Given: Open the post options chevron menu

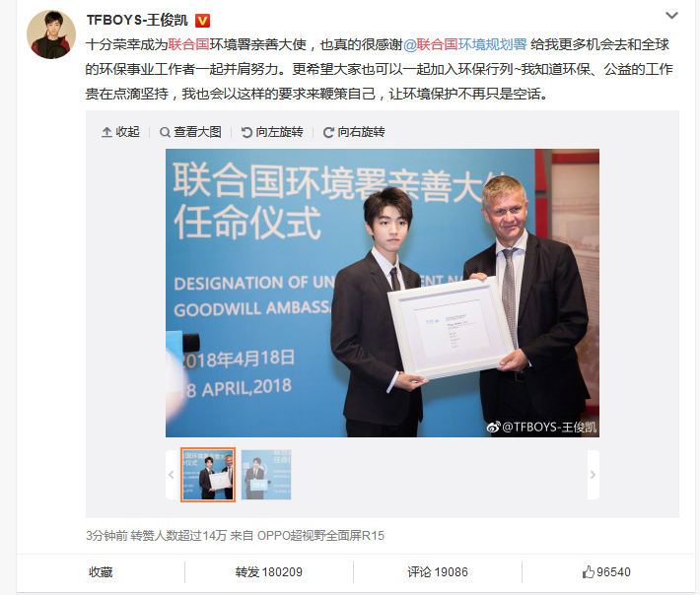Looking at the screenshot, I should click(x=671, y=16).
